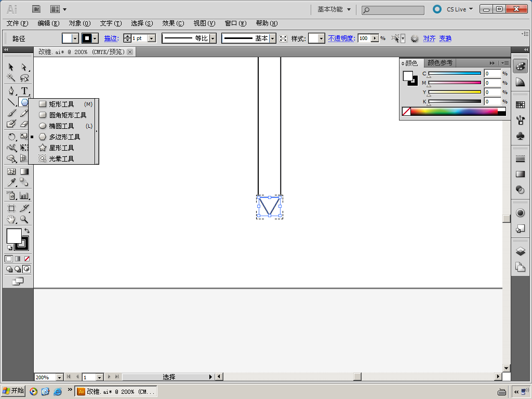Select the Selection (black arrow) tool

[x=11, y=67]
